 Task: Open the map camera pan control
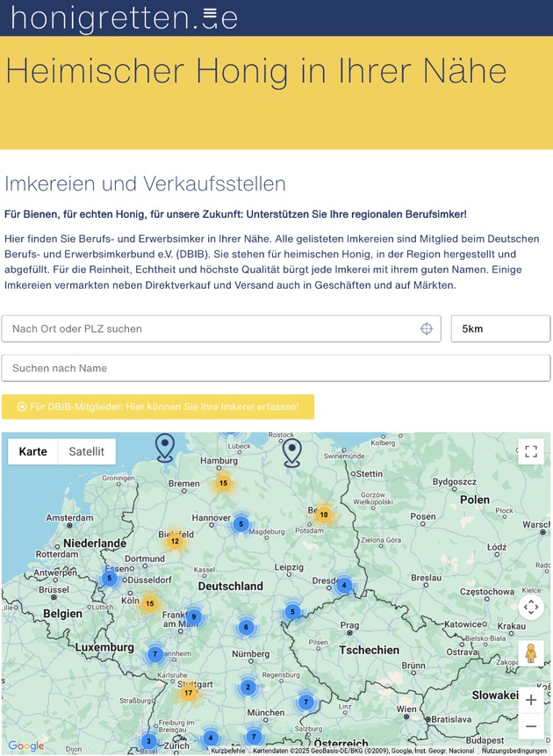[x=531, y=607]
